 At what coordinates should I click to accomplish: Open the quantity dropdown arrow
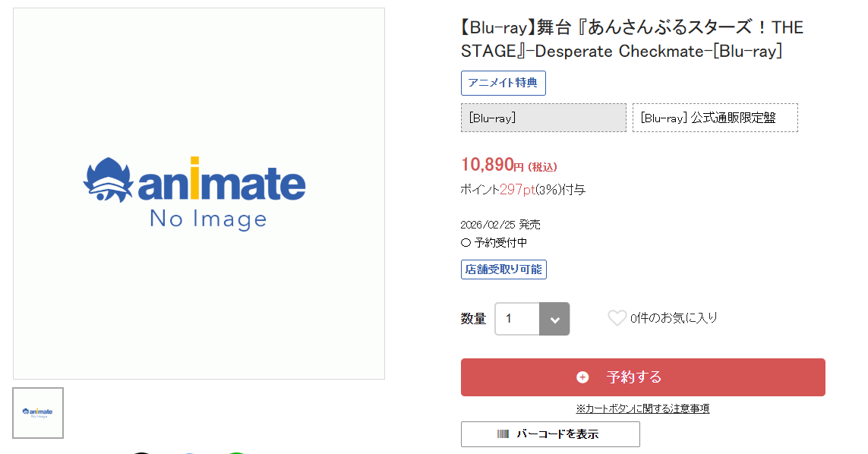pos(554,319)
